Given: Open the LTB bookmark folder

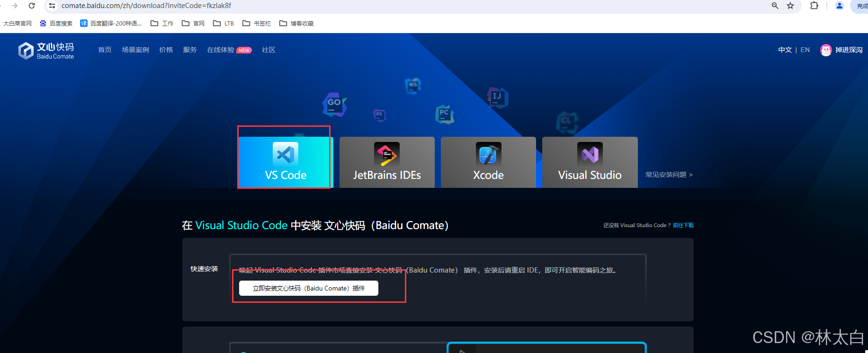Looking at the screenshot, I should [x=224, y=23].
